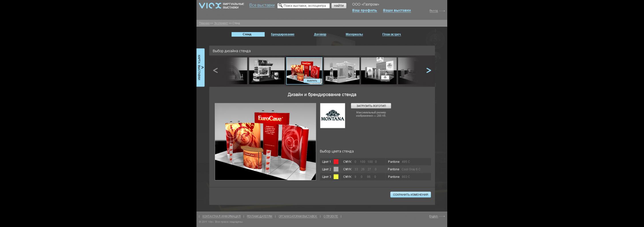Click Сохранить изменения button
644x227 pixels.
click(410, 195)
